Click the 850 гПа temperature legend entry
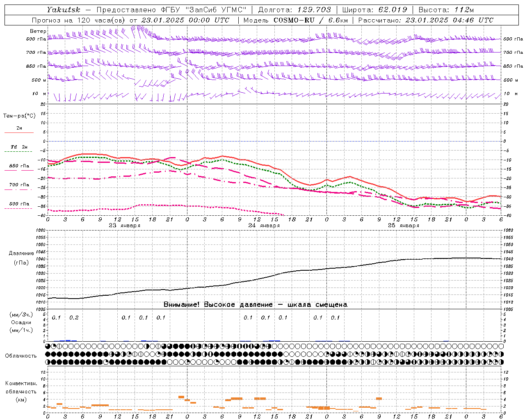This screenshot has height=420, width=525. coord(19,166)
